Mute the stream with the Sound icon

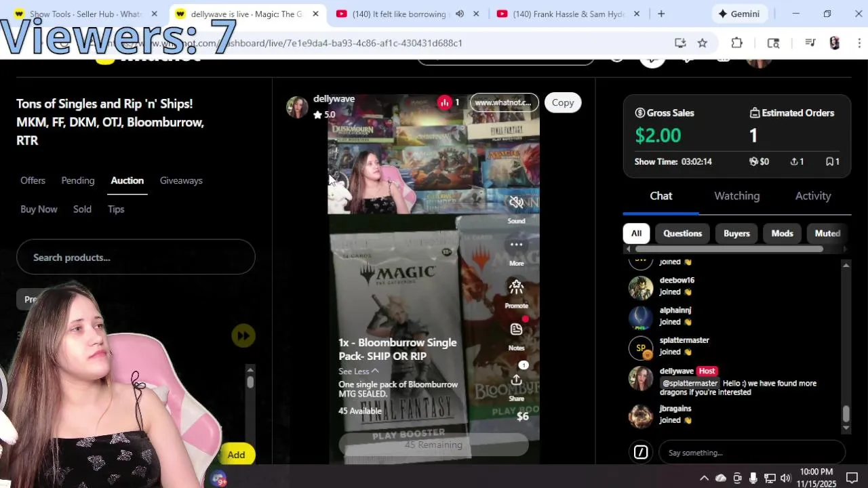click(x=516, y=202)
